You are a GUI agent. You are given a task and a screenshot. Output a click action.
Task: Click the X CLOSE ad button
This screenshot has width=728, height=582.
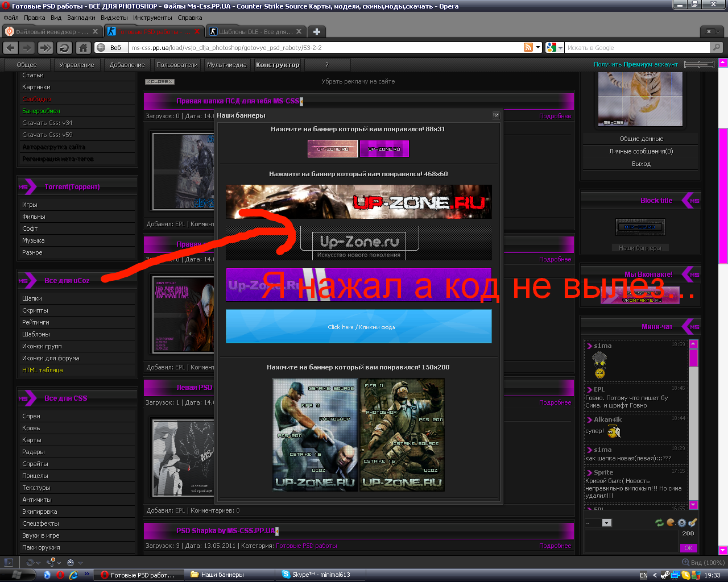click(x=159, y=82)
